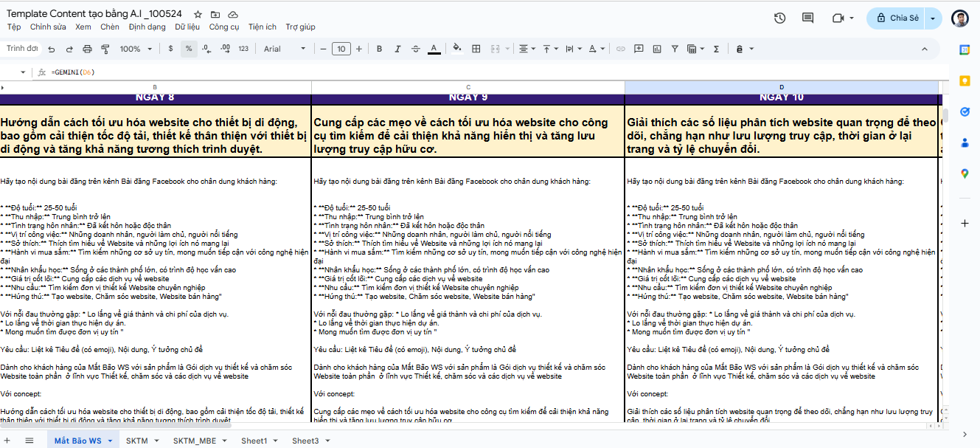Click the print icon in toolbar
This screenshot has height=448, width=980.
[87, 49]
